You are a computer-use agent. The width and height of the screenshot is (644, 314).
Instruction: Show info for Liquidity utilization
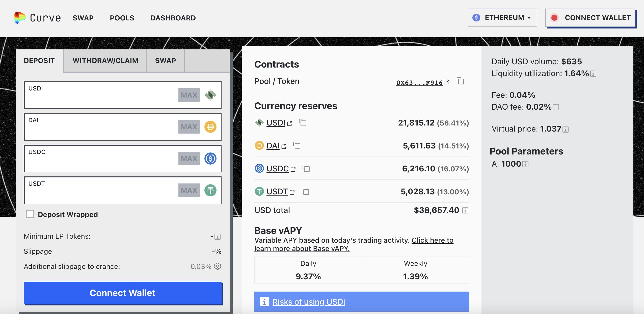pos(593,74)
